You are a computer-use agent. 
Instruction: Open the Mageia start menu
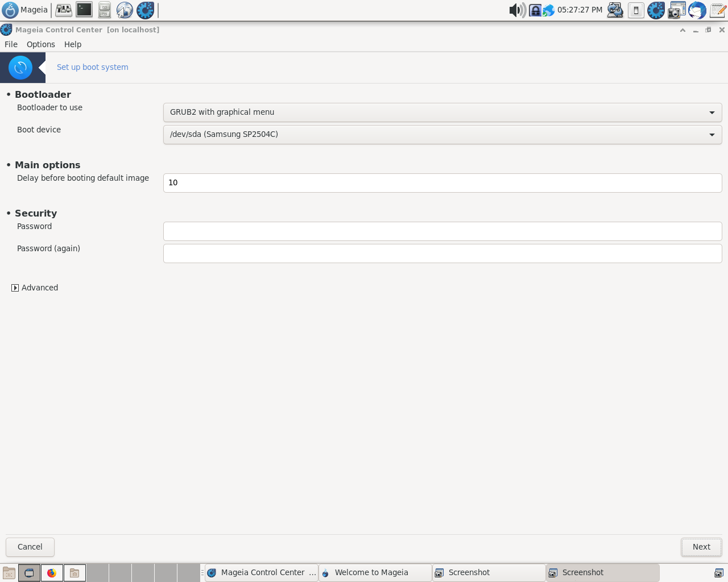click(26, 10)
